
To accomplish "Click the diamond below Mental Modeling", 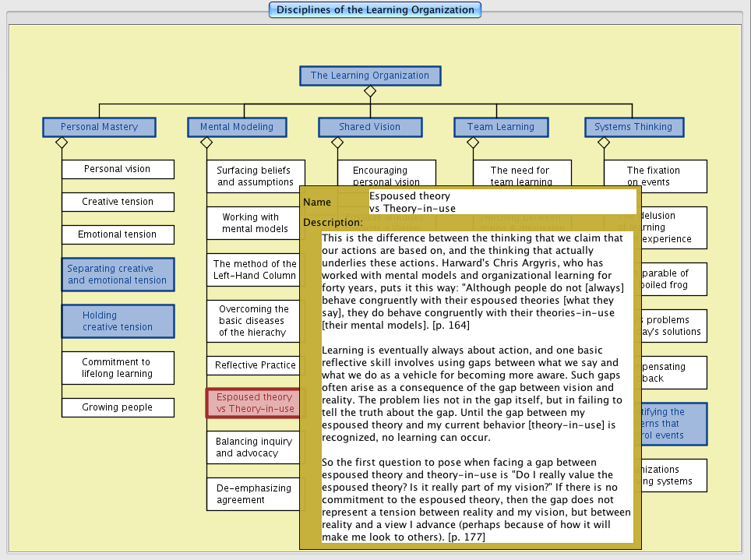I will point(206,143).
